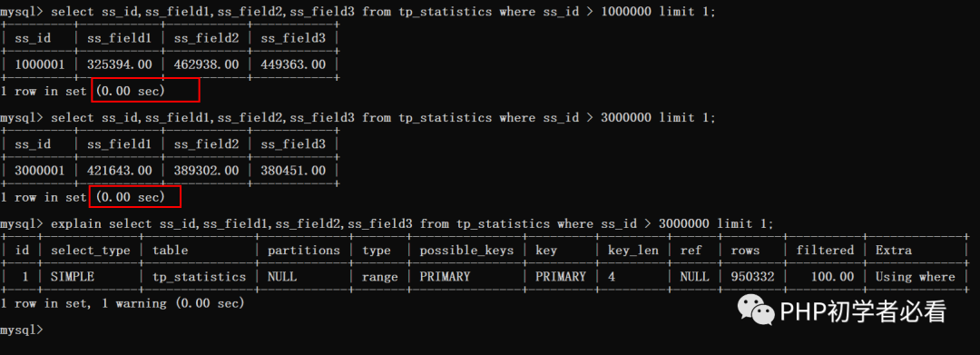Click the select_type column header

(91, 250)
